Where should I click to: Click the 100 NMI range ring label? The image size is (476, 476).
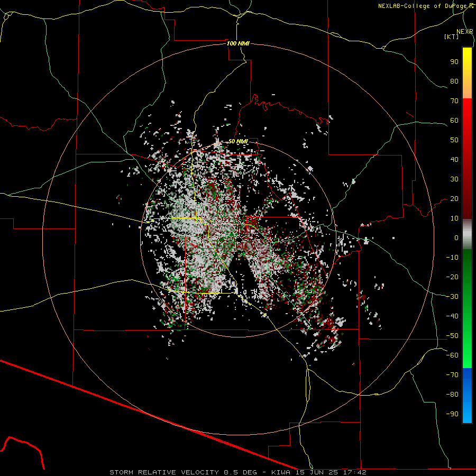point(238,43)
